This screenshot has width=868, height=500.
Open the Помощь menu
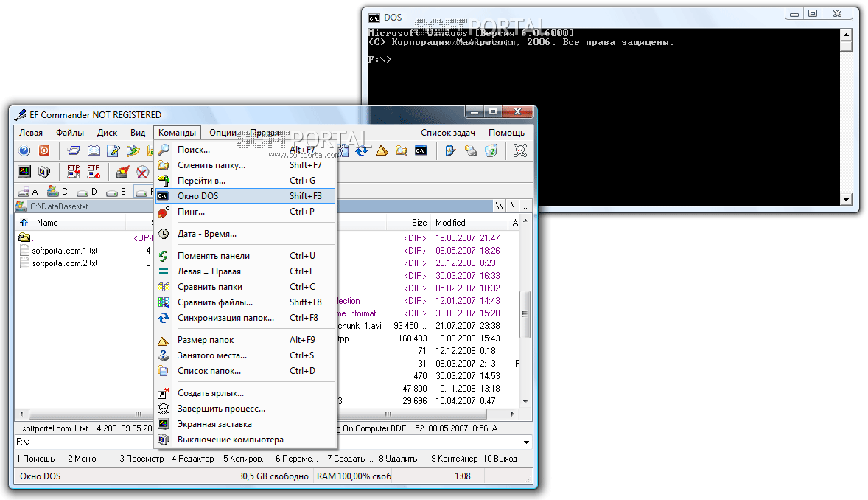[506, 133]
